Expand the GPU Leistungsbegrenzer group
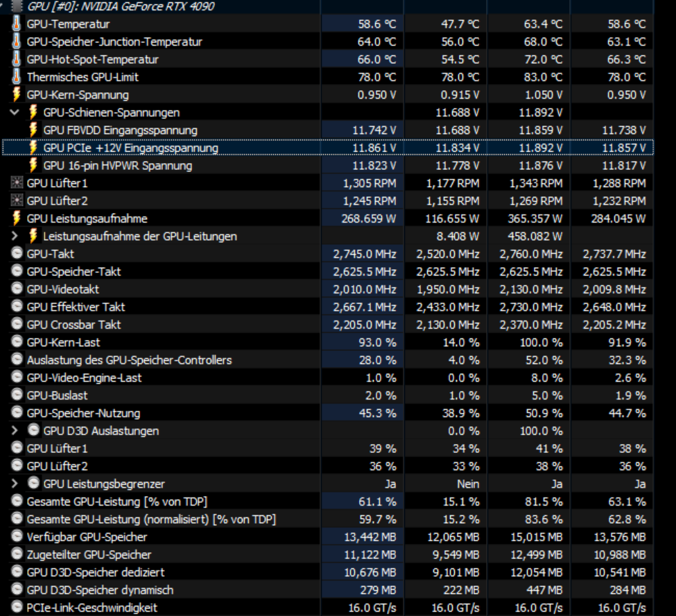 15,484
